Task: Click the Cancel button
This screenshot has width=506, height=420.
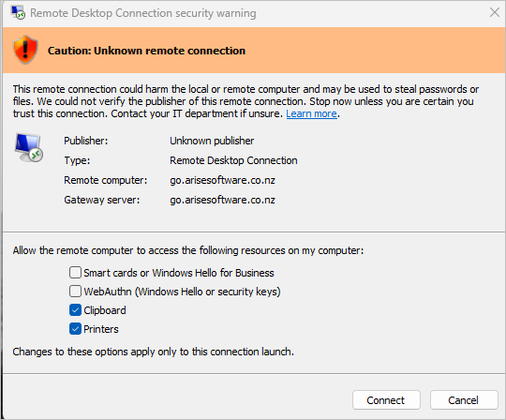Action: coord(464,400)
